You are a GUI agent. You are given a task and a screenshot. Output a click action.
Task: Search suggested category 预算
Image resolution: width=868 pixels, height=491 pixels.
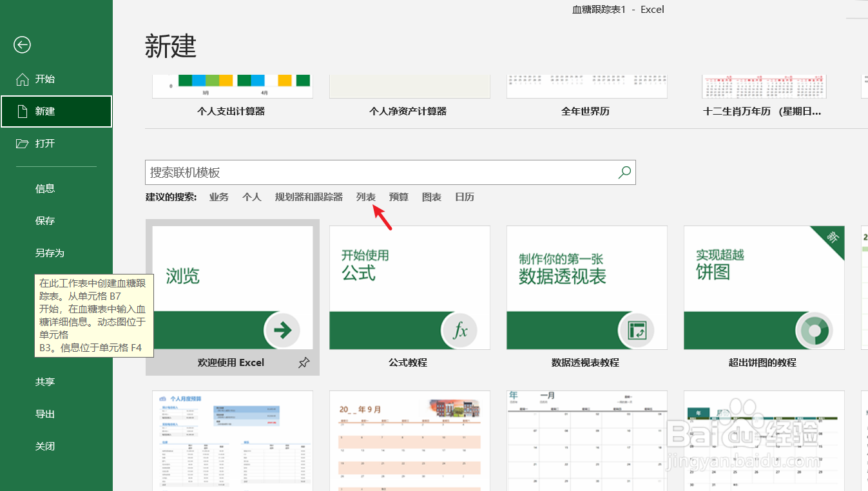(399, 197)
